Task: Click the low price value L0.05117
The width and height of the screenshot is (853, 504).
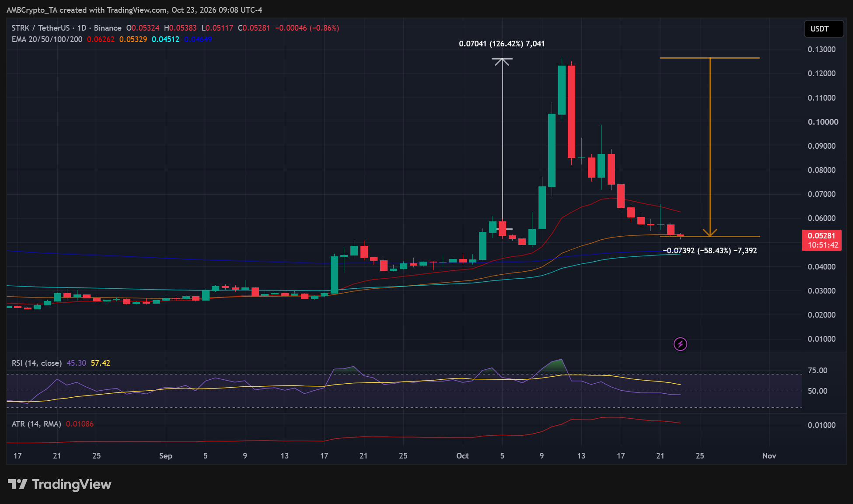Action: tap(217, 28)
